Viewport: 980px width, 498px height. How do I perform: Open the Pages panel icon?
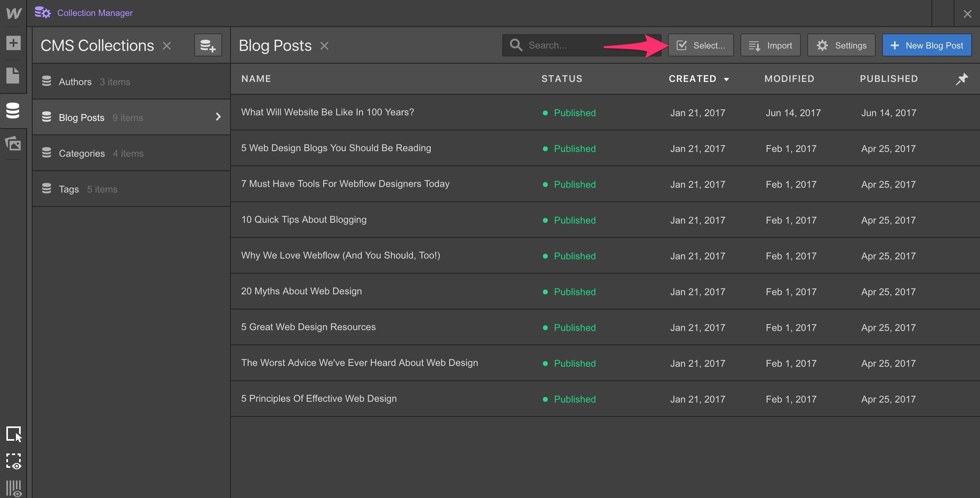(13, 76)
